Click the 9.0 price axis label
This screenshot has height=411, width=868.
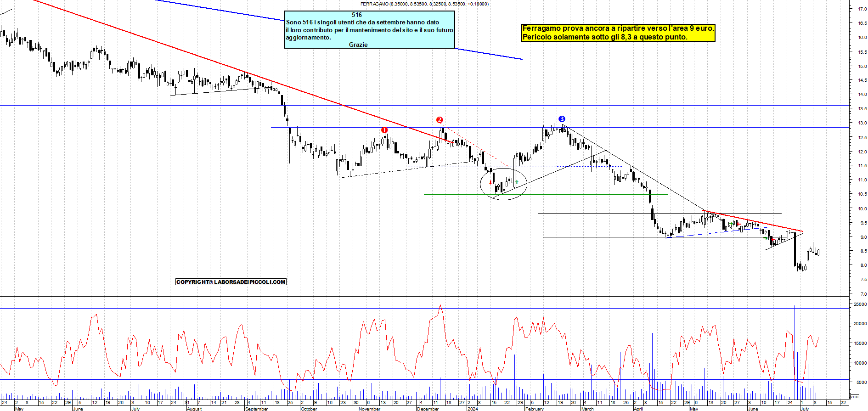[862, 237]
